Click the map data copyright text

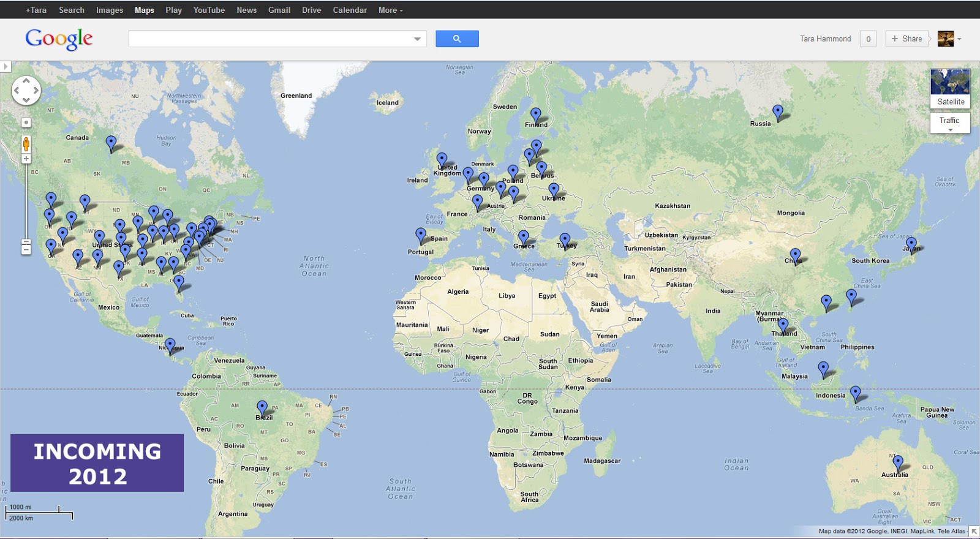coord(892,531)
